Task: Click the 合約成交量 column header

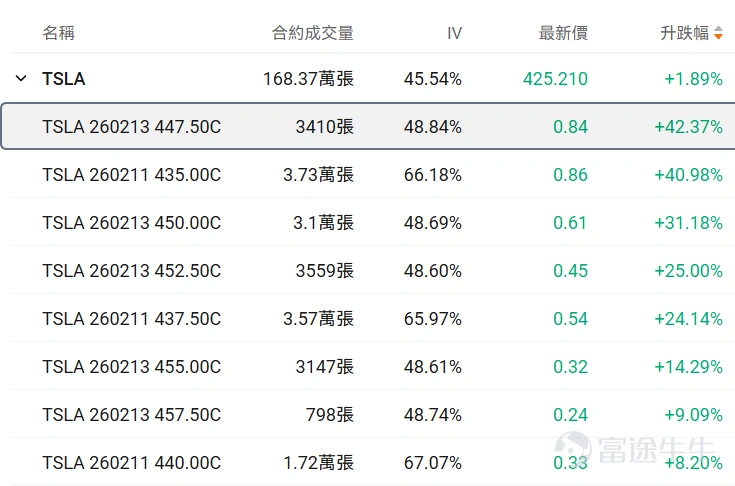Action: [x=313, y=33]
